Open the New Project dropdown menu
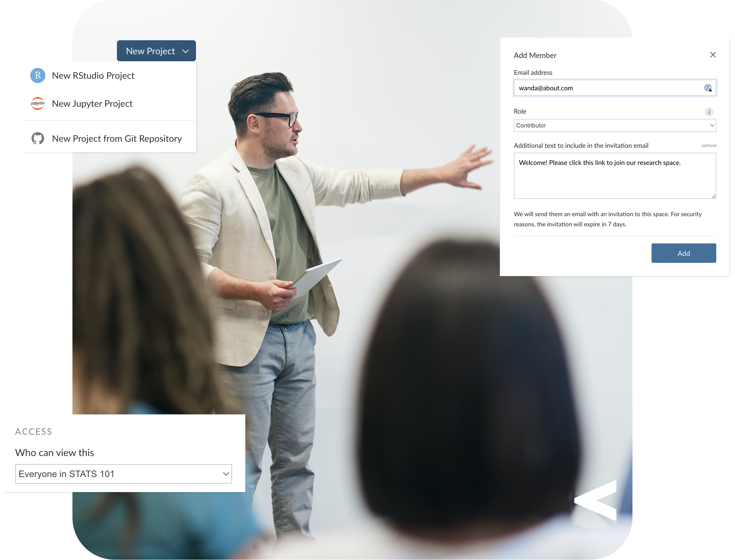This screenshot has width=735, height=560. tap(156, 51)
